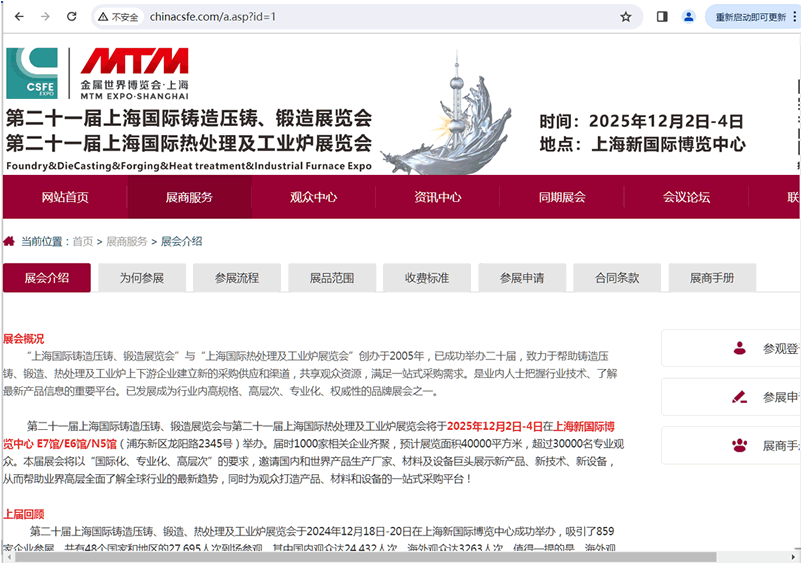Click the browser forward arrow
Screen dimensions: 801x563
tap(45, 17)
